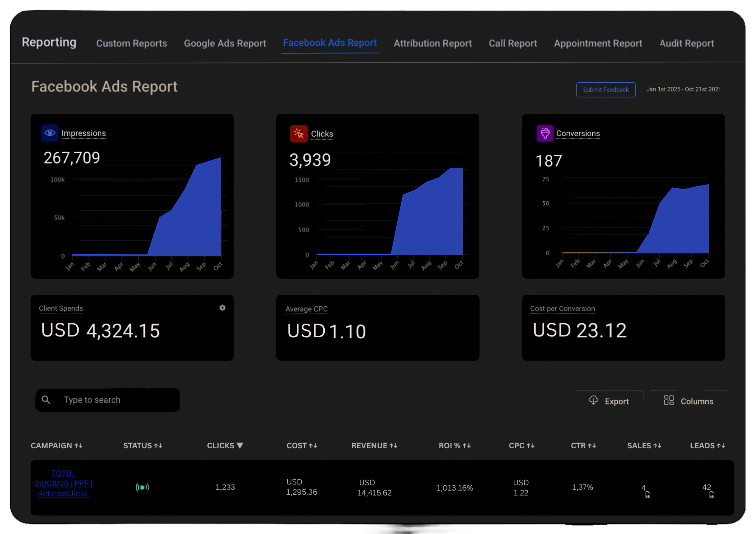Click the Impressions eye icon
The height and width of the screenshot is (534, 756).
(50, 133)
